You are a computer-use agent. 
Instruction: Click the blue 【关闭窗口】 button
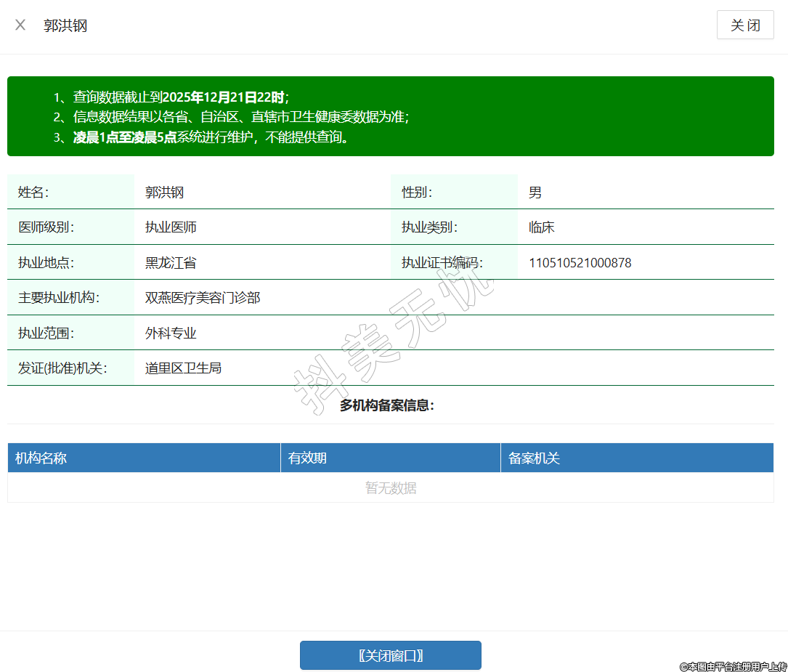pos(390,655)
